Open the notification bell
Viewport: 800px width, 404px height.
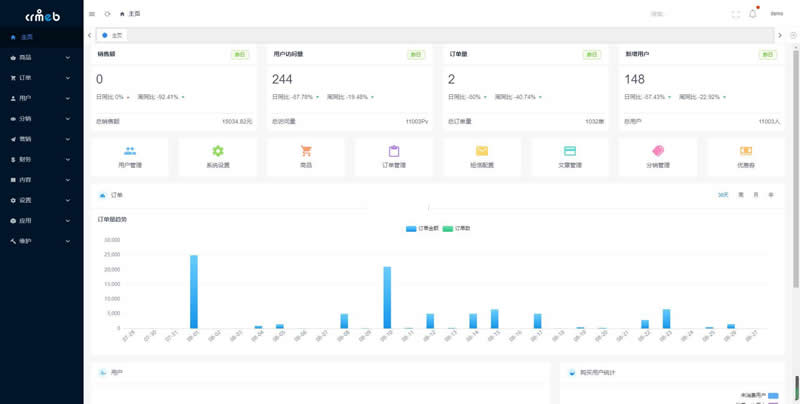(753, 14)
